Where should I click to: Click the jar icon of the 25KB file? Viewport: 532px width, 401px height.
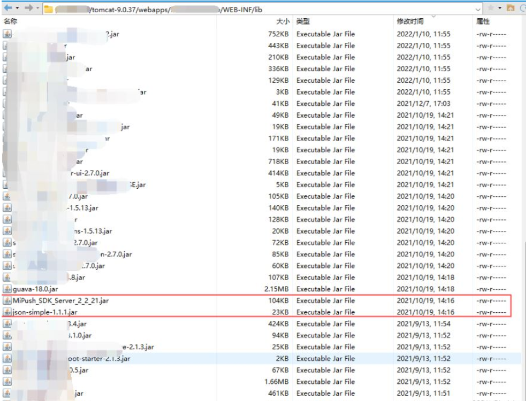click(x=7, y=347)
